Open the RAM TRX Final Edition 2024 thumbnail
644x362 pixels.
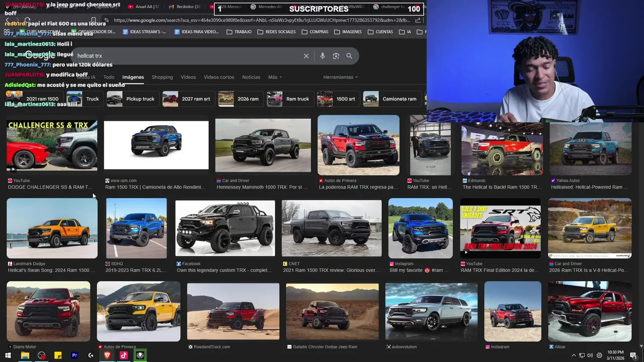pos(501,228)
